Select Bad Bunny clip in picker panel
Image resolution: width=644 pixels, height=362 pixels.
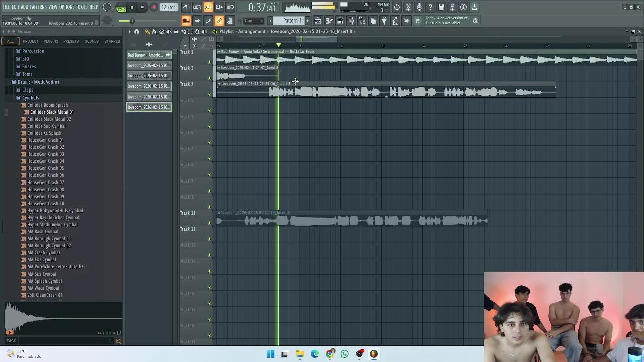(148, 55)
